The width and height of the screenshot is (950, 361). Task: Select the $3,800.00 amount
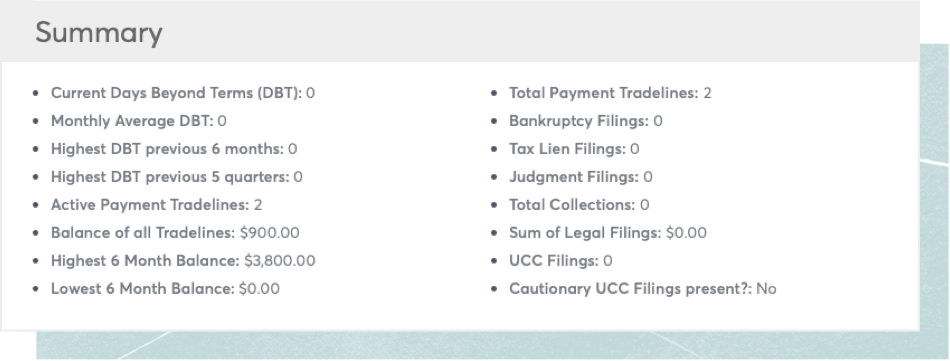tap(280, 260)
